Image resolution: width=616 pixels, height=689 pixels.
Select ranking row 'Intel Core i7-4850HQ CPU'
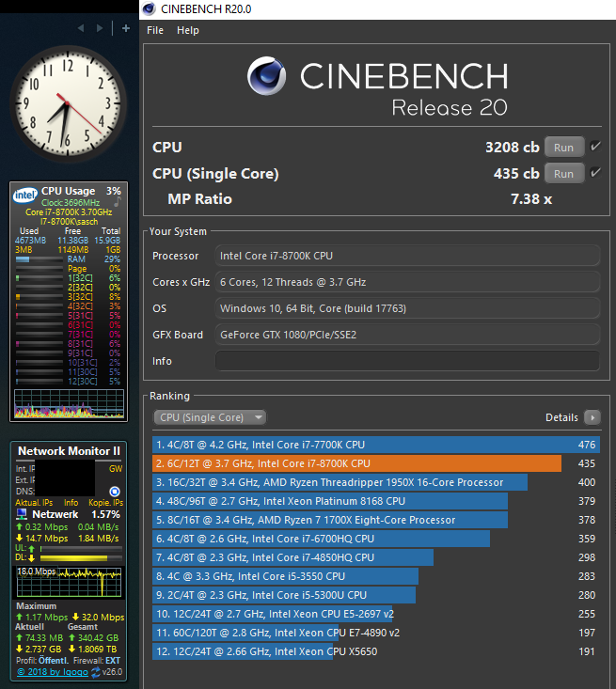(376, 557)
